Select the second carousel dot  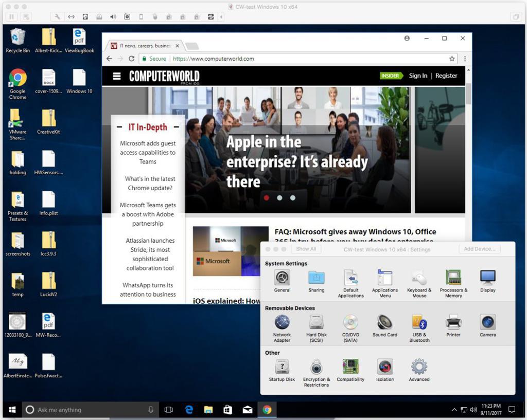tap(279, 198)
